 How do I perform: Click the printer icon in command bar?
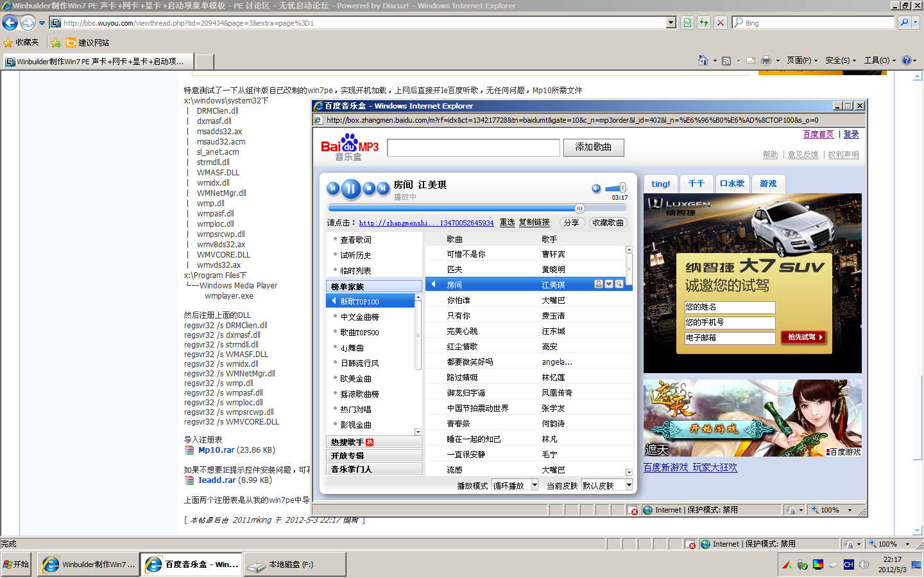point(766,60)
